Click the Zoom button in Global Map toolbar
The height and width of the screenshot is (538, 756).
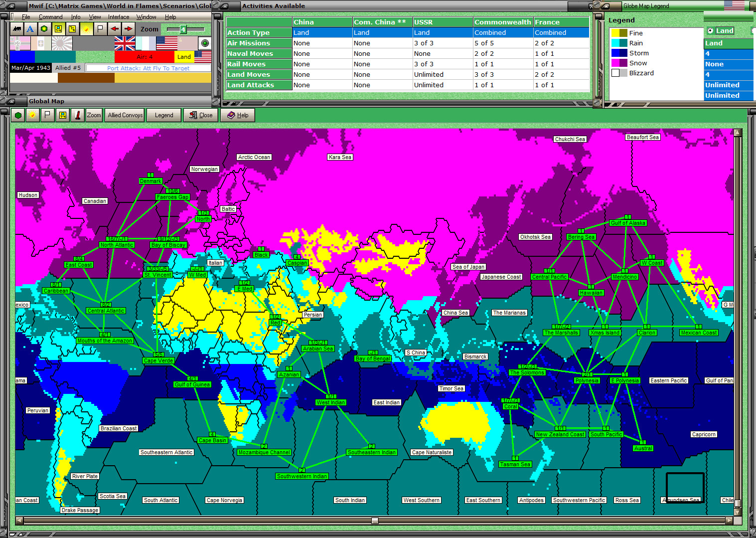point(94,115)
